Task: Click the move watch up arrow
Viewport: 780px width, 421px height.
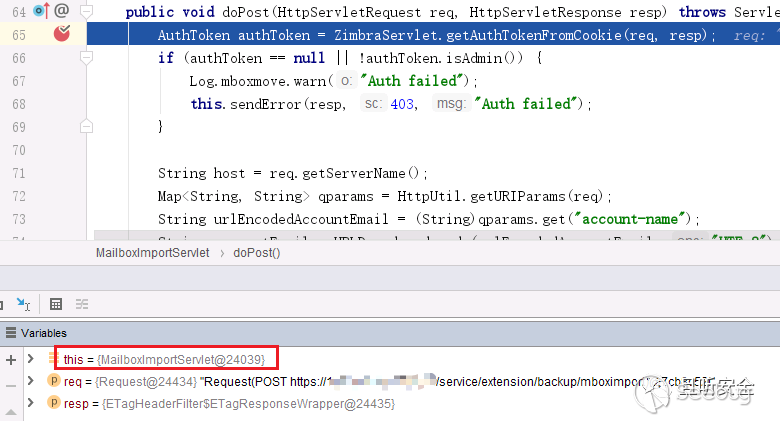Action: pos(11,412)
